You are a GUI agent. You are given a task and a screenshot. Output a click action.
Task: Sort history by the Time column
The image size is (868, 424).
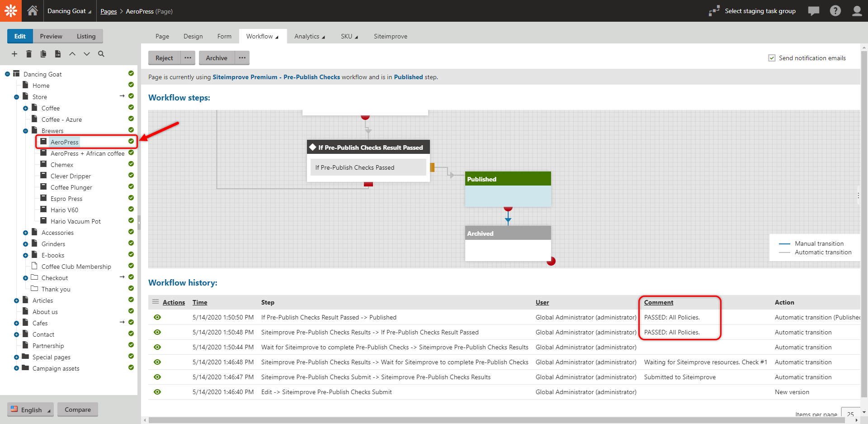(200, 302)
